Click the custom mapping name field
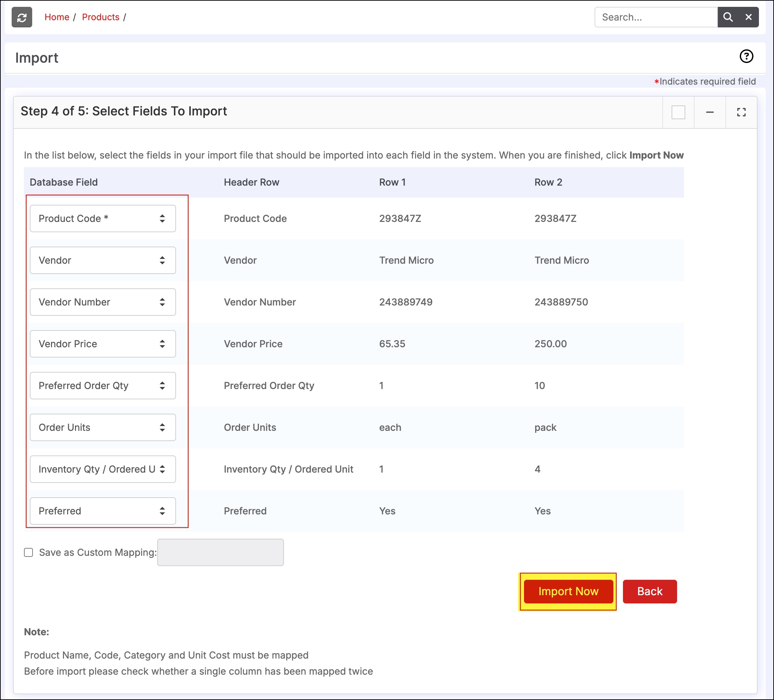Screen dimensions: 774x700 pyautogui.click(x=220, y=552)
